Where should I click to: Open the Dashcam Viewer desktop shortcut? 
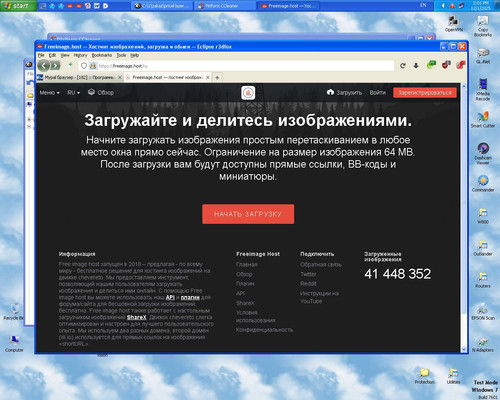tap(483, 153)
